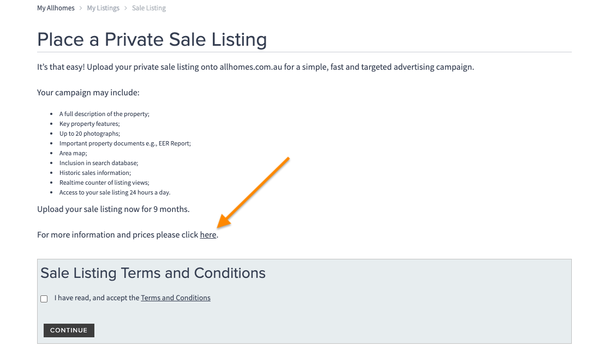Image resolution: width=610 pixels, height=364 pixels.
Task: Click the 'I have read, and accept' label
Action: click(97, 298)
